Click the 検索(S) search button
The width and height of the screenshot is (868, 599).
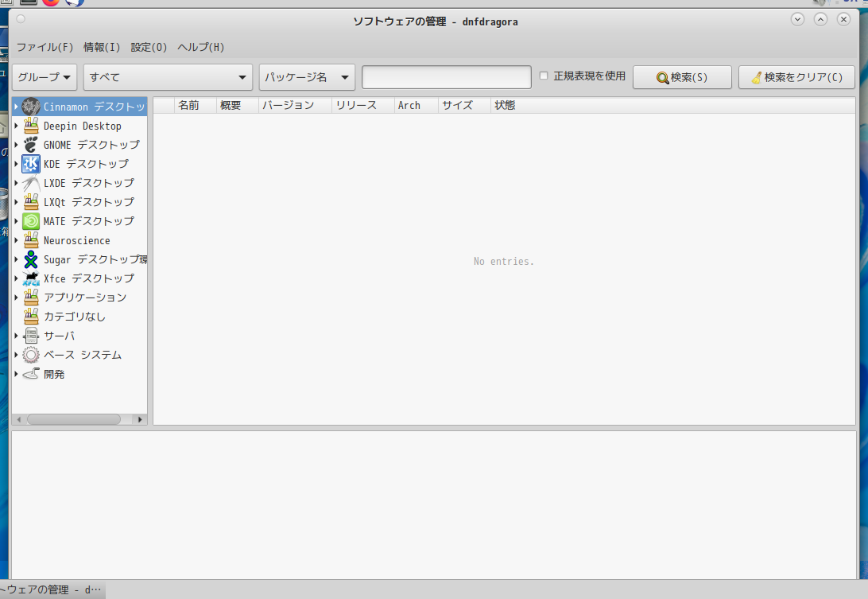[x=682, y=77]
